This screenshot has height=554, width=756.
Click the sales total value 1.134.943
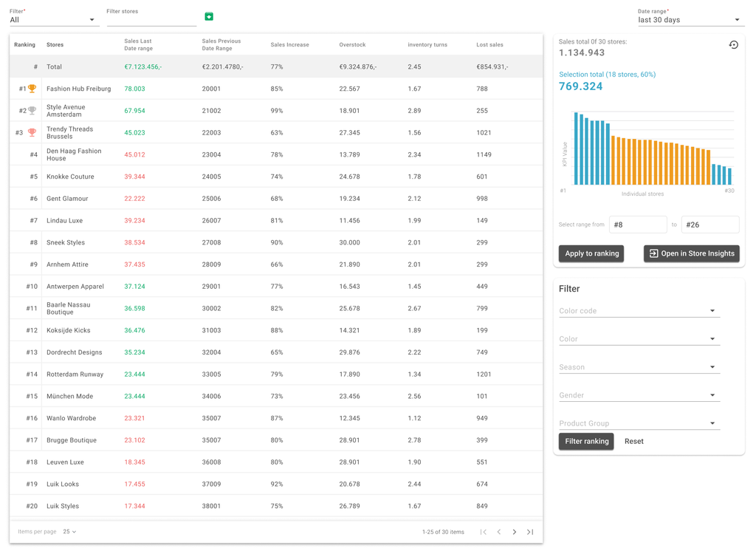click(582, 52)
